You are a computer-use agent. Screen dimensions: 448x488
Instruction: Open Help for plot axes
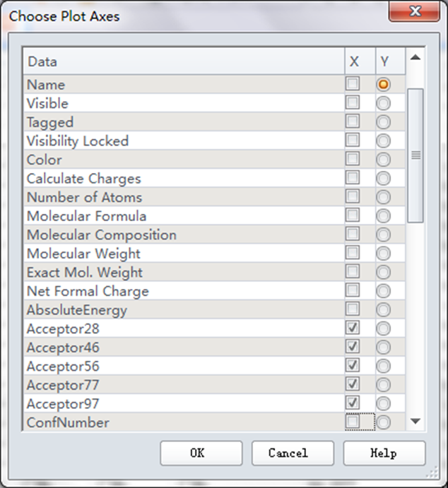[384, 453]
